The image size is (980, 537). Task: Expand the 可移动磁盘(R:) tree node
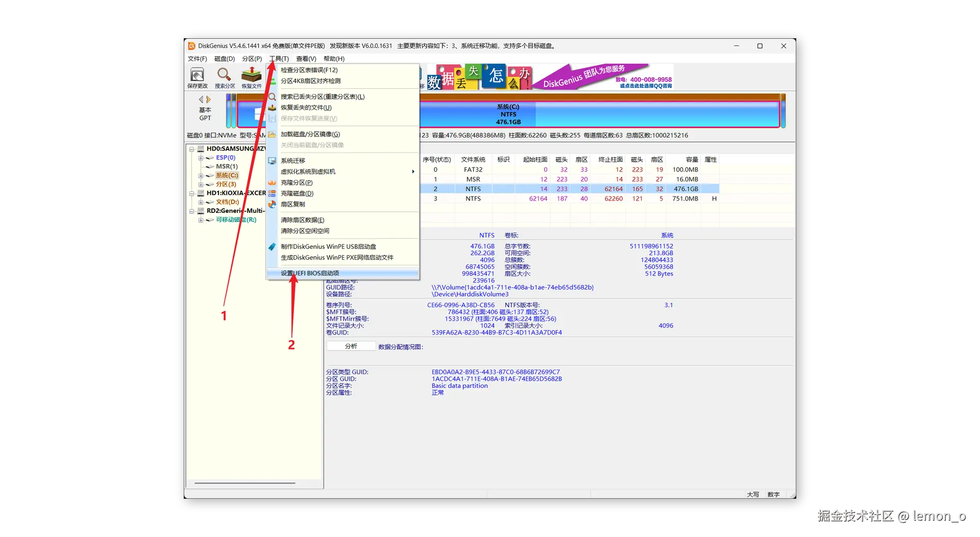click(201, 220)
